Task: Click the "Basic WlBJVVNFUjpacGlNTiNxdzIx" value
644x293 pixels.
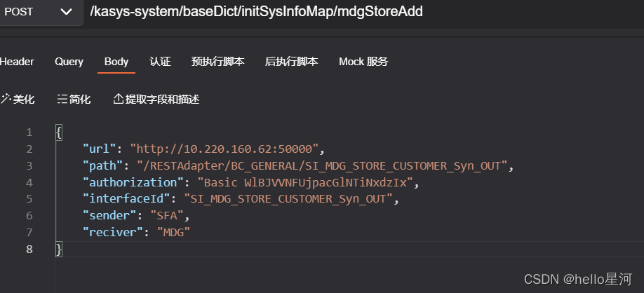Action: tap(305, 182)
